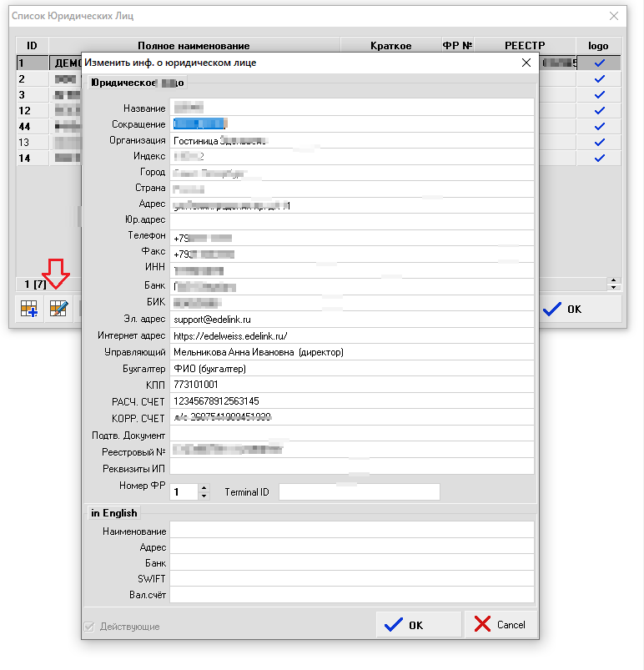Toggle logo checkmark in row ID 13
The height and width of the screenshot is (670, 644).
tap(599, 143)
